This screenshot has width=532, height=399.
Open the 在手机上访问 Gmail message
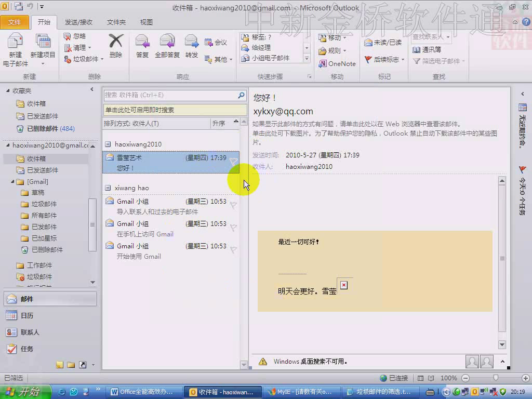pos(171,229)
